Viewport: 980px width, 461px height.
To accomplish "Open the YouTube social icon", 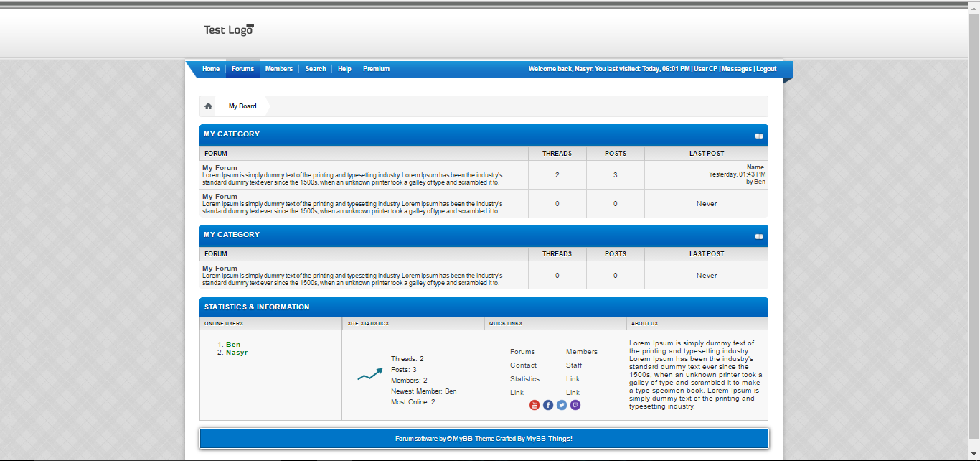I will 534,405.
